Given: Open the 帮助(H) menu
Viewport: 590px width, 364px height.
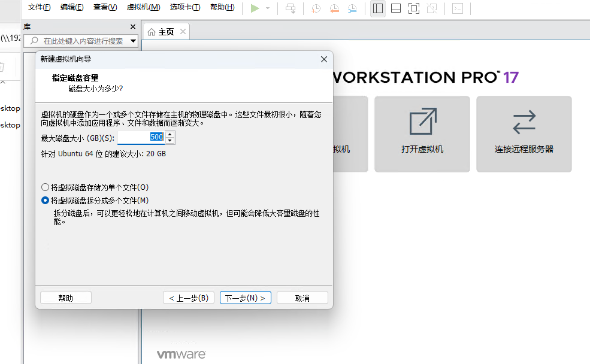Looking at the screenshot, I should [222, 7].
